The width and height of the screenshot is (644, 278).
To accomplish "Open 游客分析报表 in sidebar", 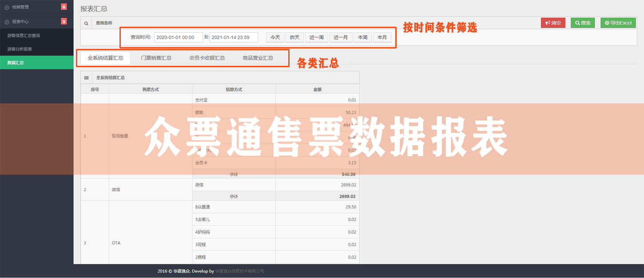I will [36, 49].
